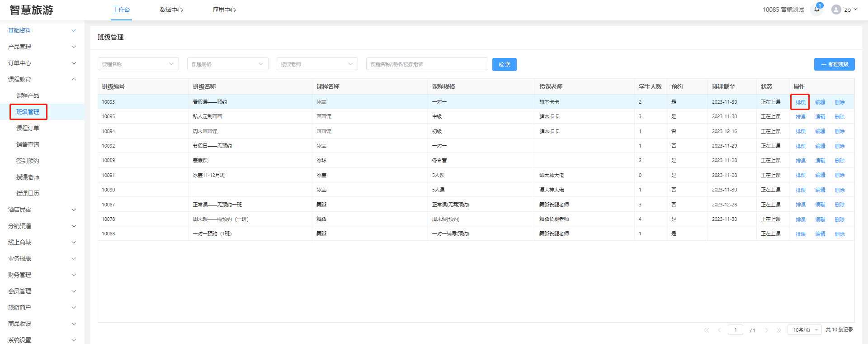The width and height of the screenshot is (868, 344).
Task: Click 排课 link for class 10093
Action: (x=800, y=102)
